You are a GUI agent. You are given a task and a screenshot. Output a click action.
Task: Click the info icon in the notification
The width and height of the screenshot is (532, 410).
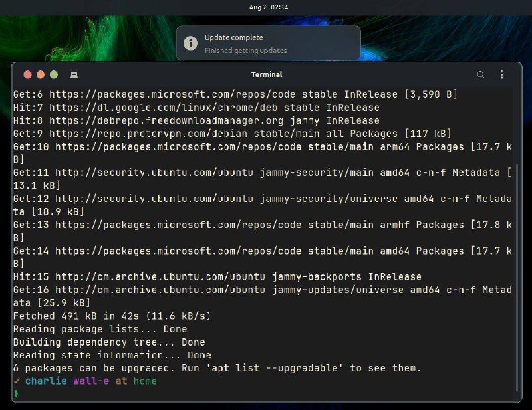(190, 43)
